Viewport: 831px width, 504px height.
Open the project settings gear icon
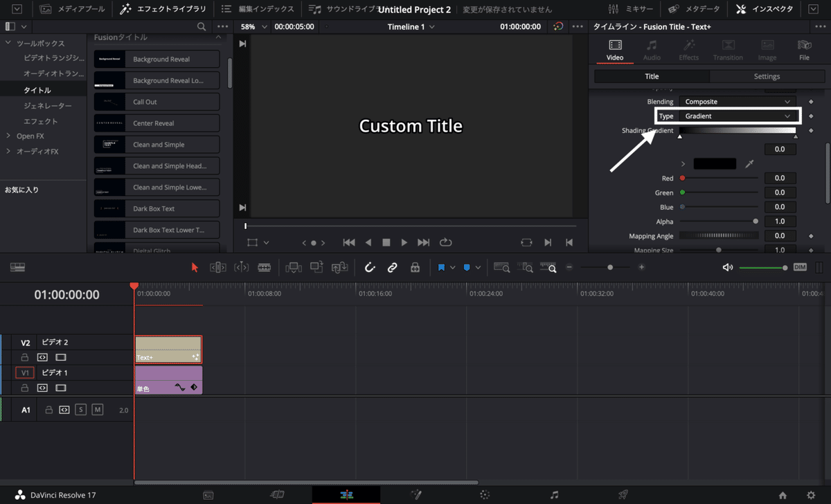(x=811, y=495)
